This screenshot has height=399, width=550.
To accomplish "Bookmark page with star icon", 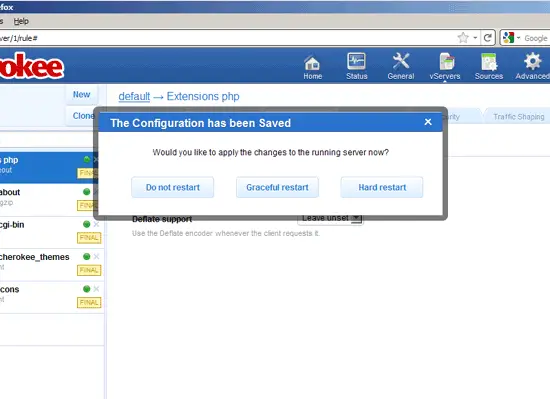I will pyautogui.click(x=463, y=38).
